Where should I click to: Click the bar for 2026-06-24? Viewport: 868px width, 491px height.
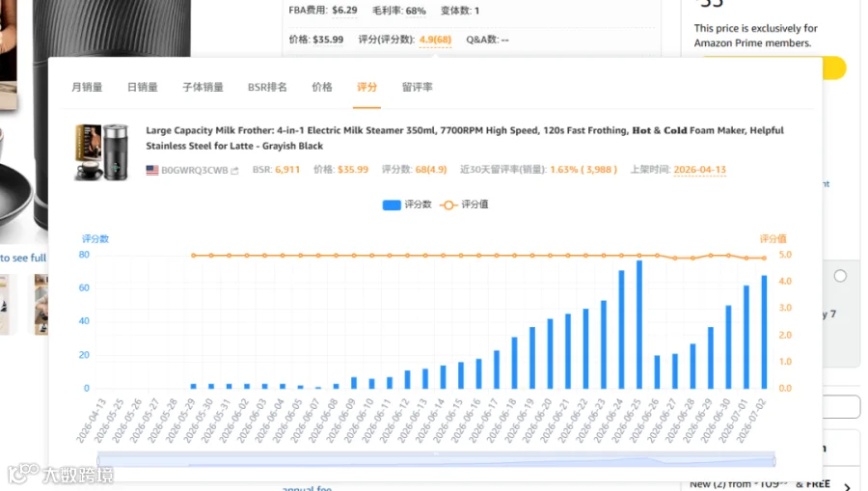pyautogui.click(x=621, y=329)
